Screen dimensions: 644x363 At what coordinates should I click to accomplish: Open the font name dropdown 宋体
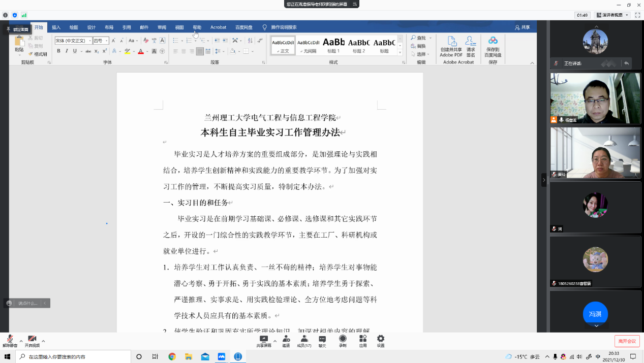[x=73, y=41]
